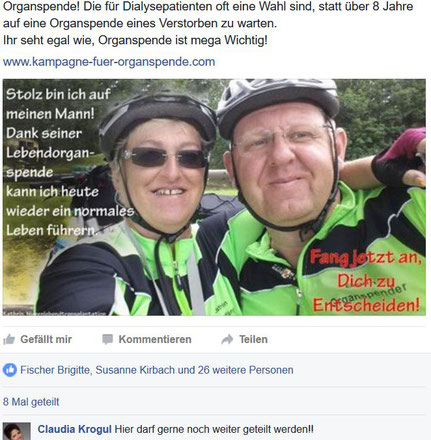431x440 pixels.
Task: Click the comment 'Hier darf gerne noch weiter geteilt'
Action: click(214, 429)
